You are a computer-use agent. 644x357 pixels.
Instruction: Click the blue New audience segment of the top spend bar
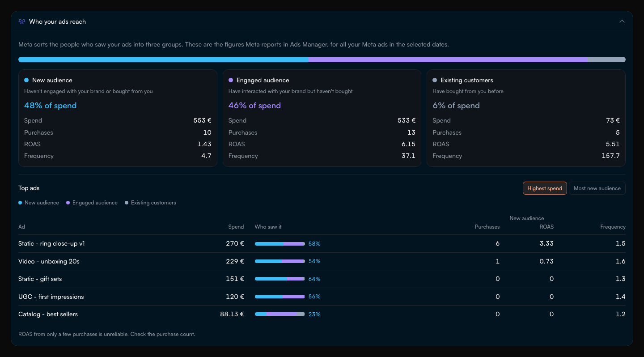[163, 59]
